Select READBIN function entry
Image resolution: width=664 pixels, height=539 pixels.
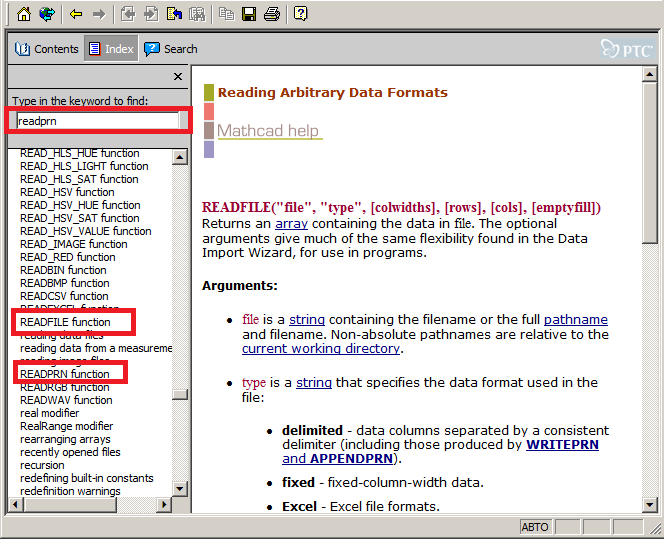pyautogui.click(x=64, y=270)
